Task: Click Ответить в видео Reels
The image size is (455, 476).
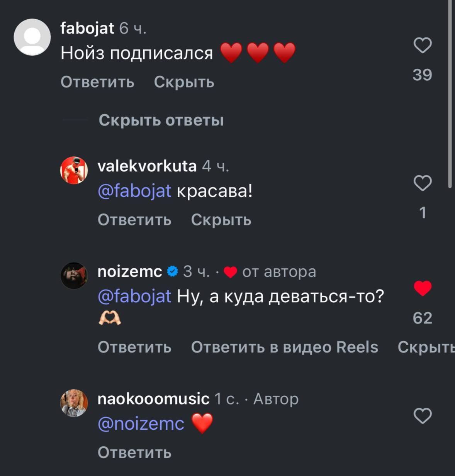Action: click(x=284, y=347)
